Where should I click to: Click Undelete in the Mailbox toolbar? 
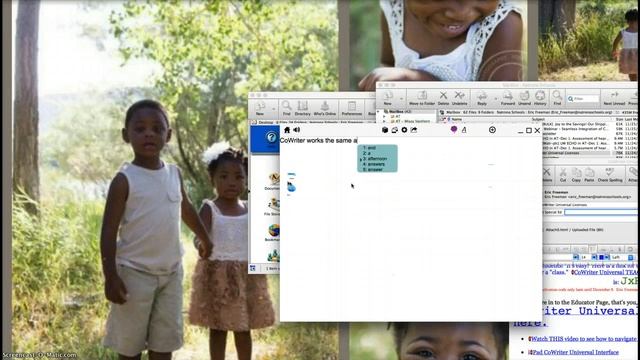(460, 98)
